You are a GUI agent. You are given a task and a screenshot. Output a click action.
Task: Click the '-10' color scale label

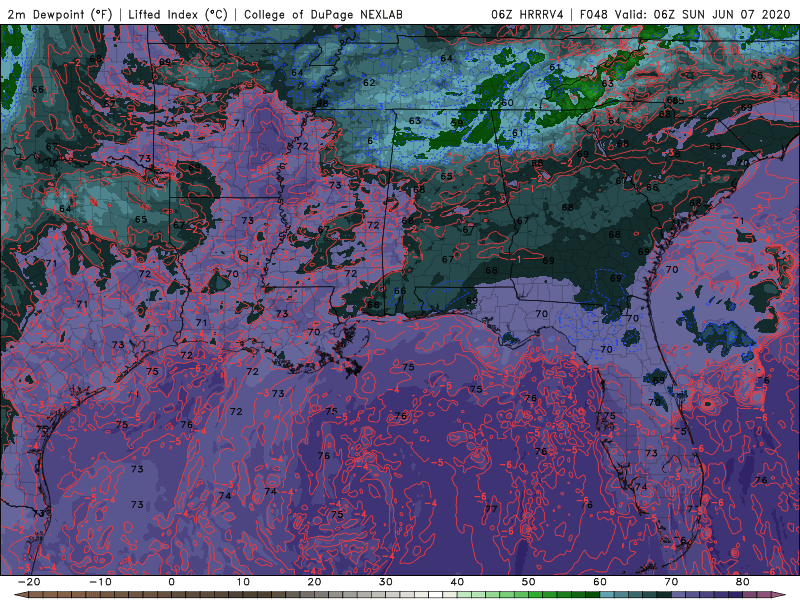click(x=100, y=582)
